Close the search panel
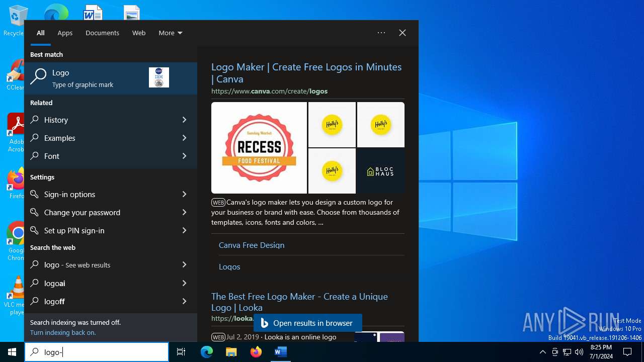 (403, 33)
